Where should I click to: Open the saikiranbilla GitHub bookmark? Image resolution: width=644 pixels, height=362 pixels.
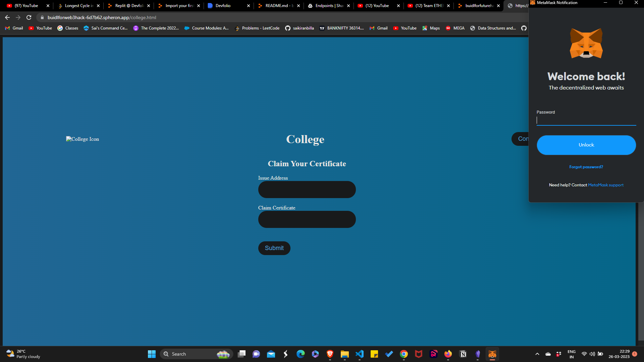[x=300, y=28]
